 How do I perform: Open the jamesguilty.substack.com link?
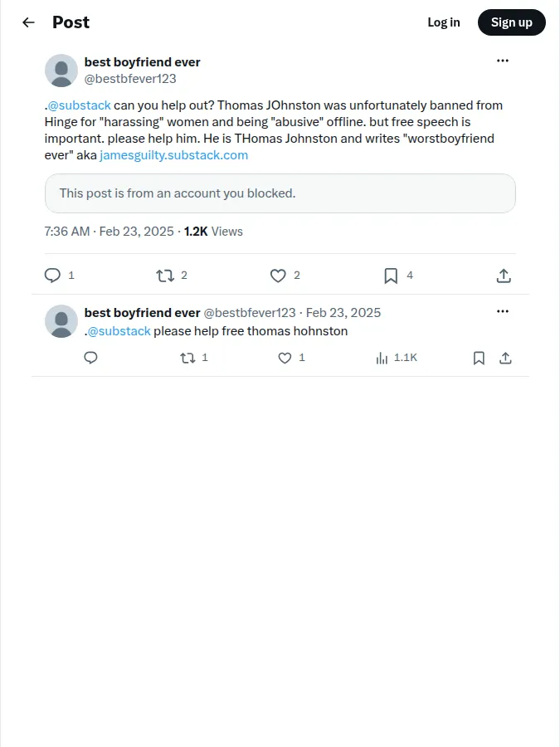click(x=174, y=155)
